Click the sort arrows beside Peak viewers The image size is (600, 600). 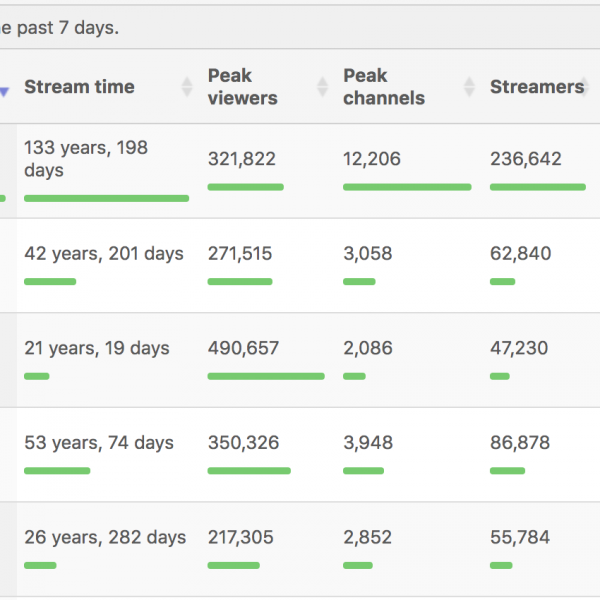(x=322, y=87)
